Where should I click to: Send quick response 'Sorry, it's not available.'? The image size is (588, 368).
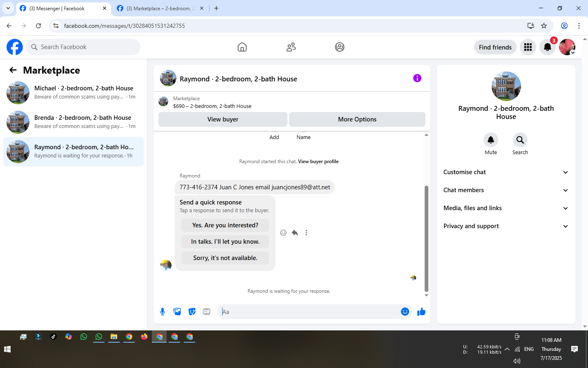(x=225, y=258)
